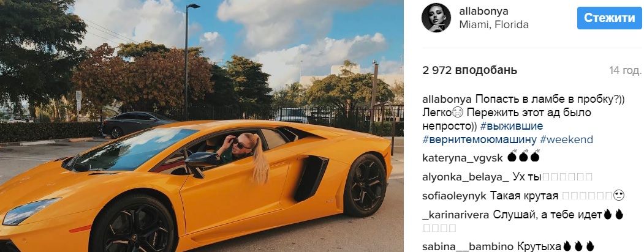
Task: Open the 14 год. post timestamp
Action: click(625, 70)
